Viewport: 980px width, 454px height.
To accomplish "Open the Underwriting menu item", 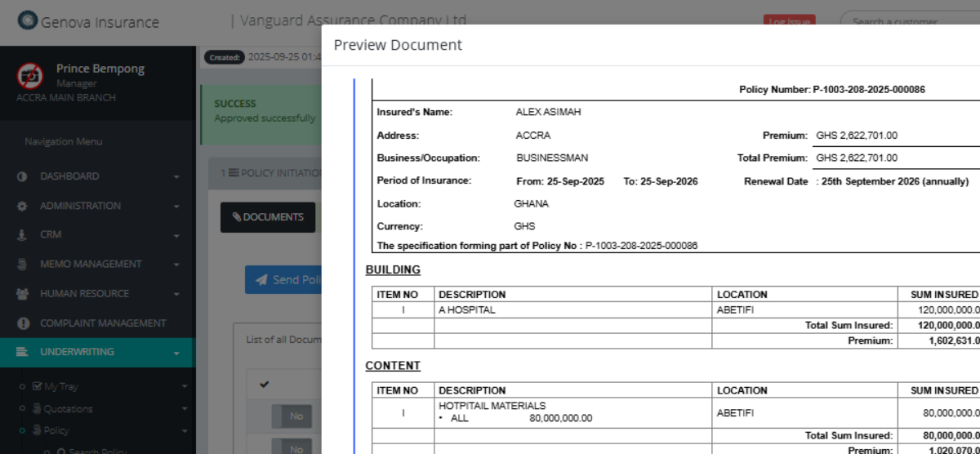I will click(x=77, y=352).
